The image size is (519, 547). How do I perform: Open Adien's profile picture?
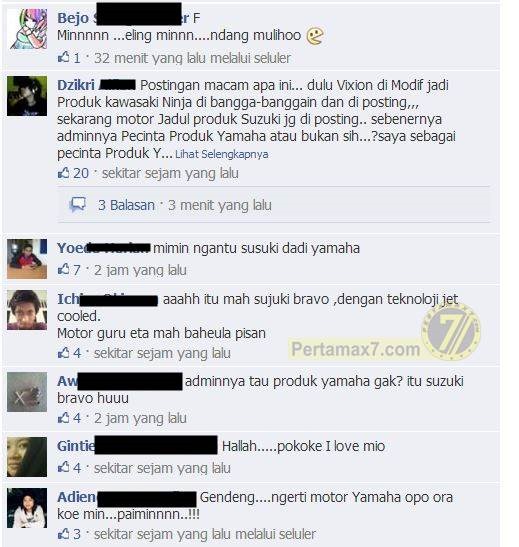click(x=27, y=508)
